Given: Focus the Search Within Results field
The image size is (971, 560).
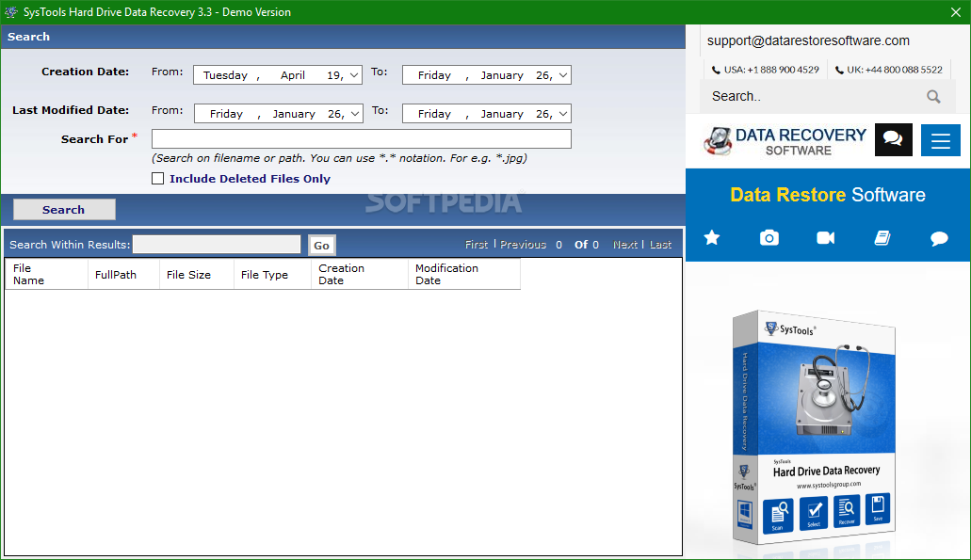Looking at the screenshot, I should click(x=217, y=245).
